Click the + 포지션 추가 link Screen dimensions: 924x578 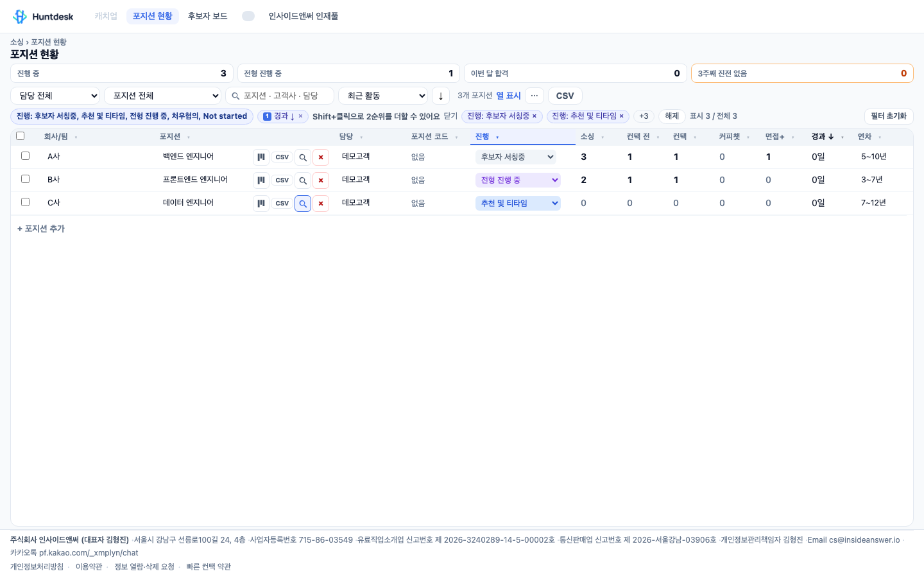tap(41, 229)
